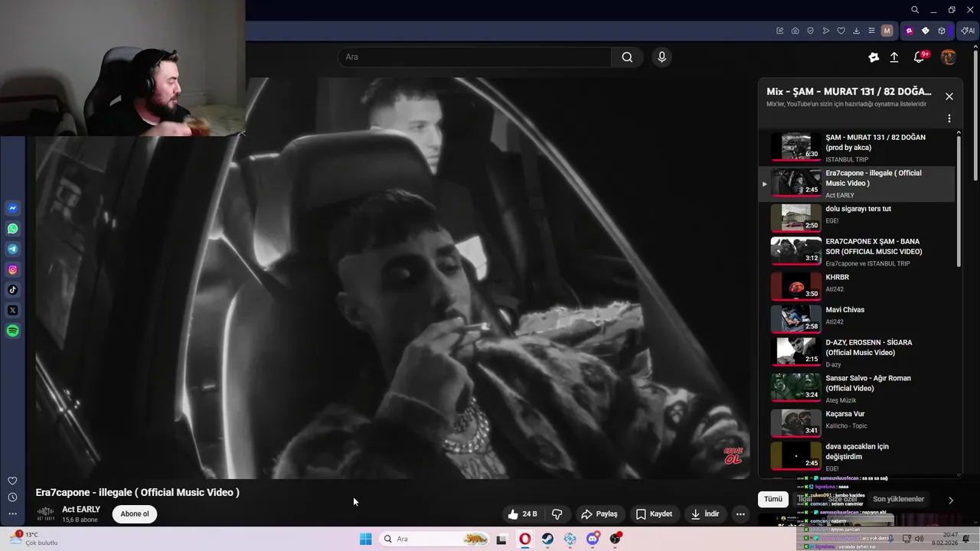Select the Son yüklenenler filter chip
The width and height of the screenshot is (980, 551).
pos(898,499)
